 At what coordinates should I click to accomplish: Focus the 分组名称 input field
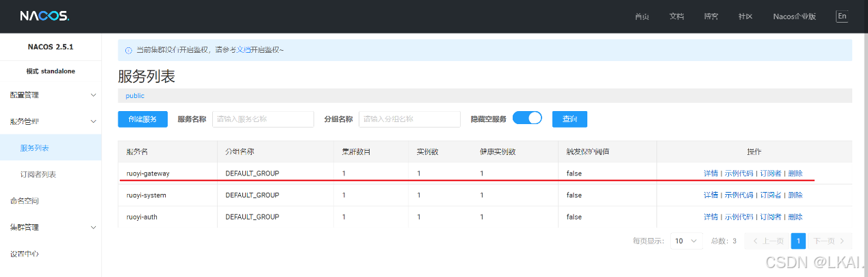point(409,119)
